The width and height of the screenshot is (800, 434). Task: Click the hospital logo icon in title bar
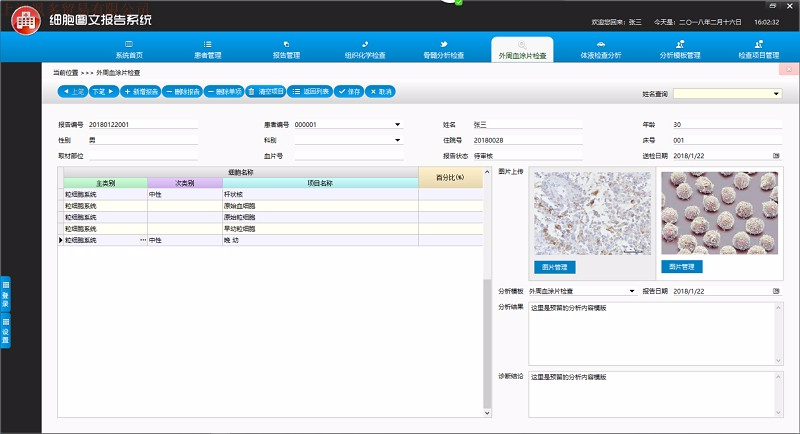coord(26,20)
